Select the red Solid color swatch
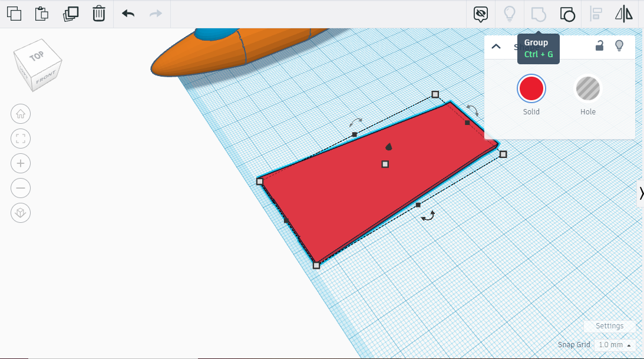Viewport: 644px width, 359px height. 531,88
